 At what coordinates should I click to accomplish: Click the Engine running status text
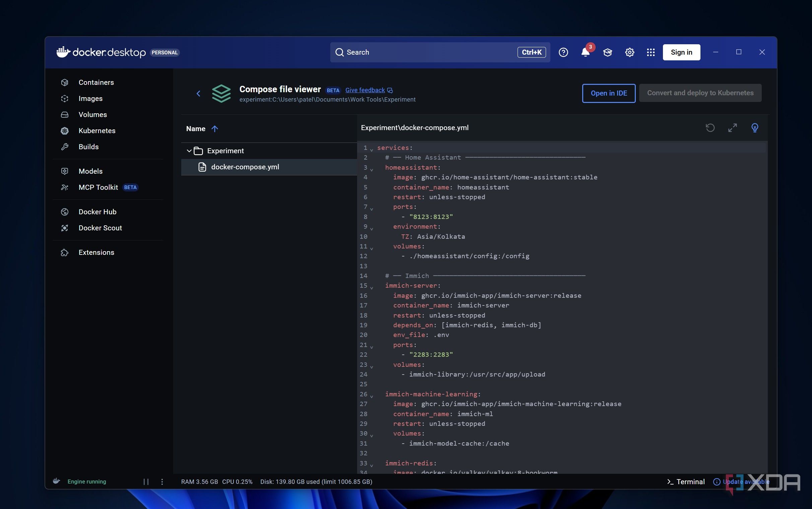click(x=87, y=482)
